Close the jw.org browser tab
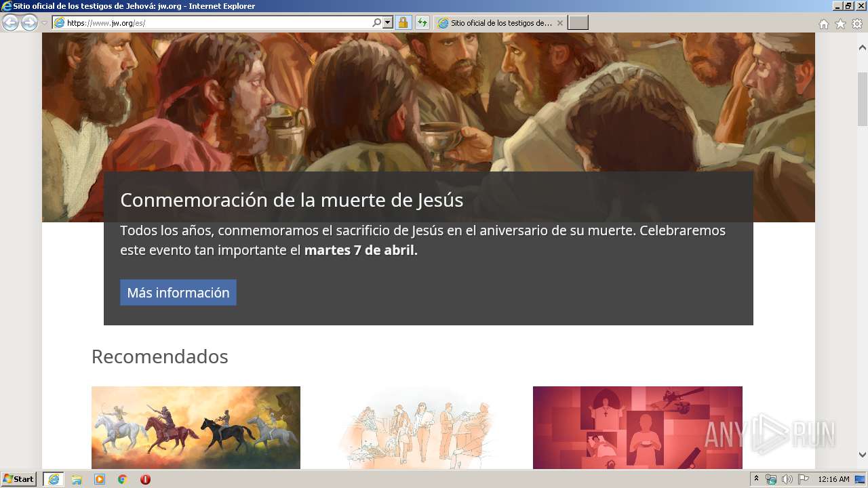868x488 pixels. 559,23
